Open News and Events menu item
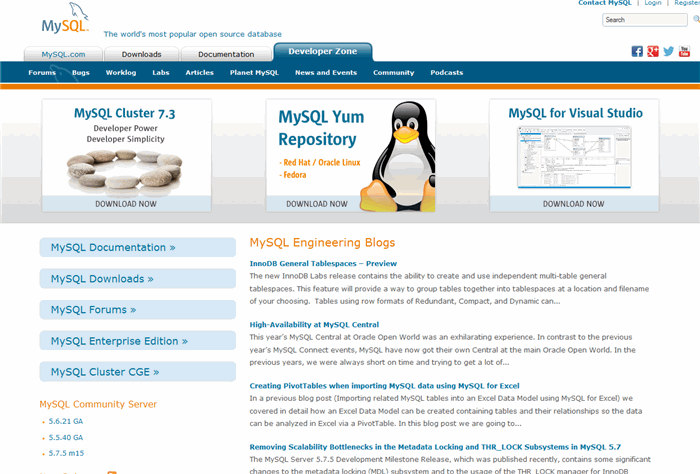Image resolution: width=700 pixels, height=474 pixels. pyautogui.click(x=326, y=72)
